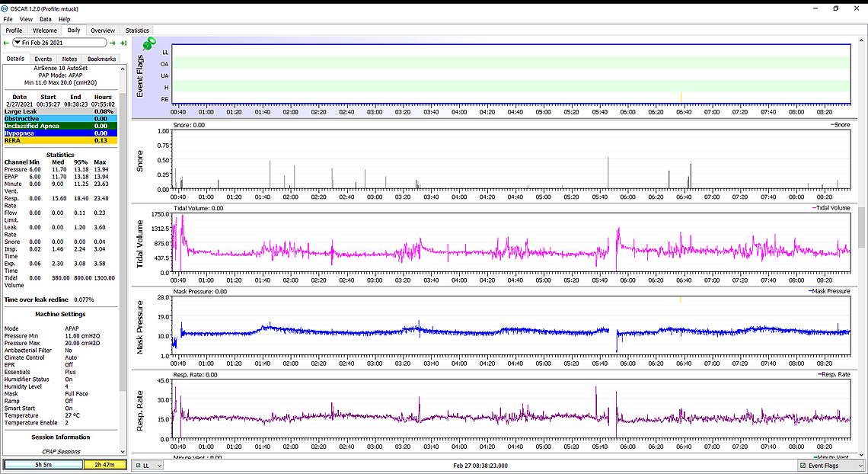Click the 'CPAP Sessions' label
868x474 pixels.
pyautogui.click(x=61, y=451)
